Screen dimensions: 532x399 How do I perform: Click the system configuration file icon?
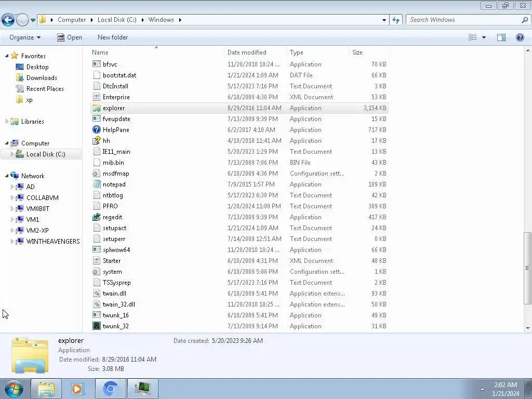pyautogui.click(x=96, y=271)
